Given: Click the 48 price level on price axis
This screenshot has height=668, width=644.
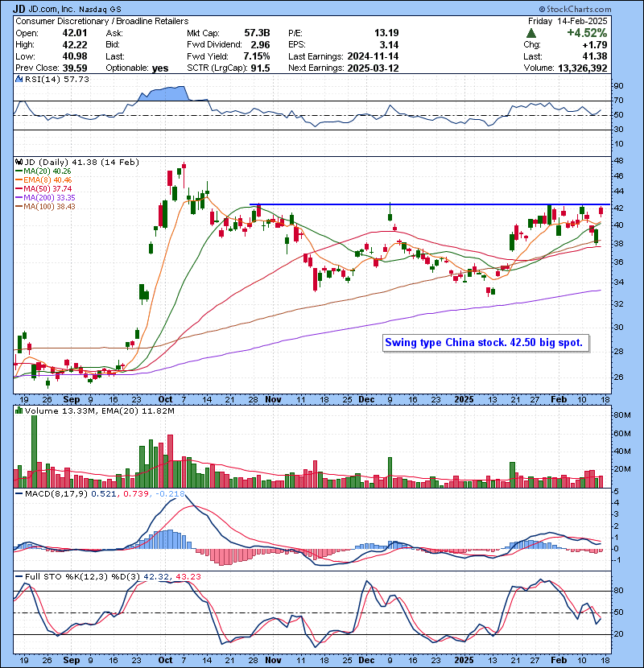Looking at the screenshot, I should pyautogui.click(x=618, y=161).
